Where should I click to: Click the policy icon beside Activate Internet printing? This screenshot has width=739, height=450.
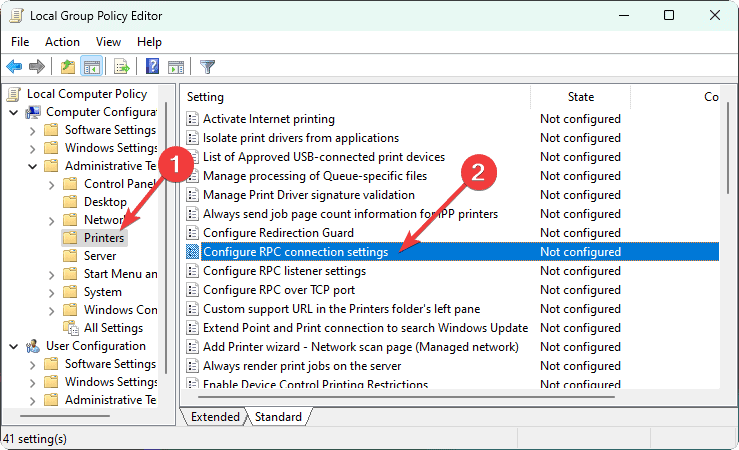192,119
